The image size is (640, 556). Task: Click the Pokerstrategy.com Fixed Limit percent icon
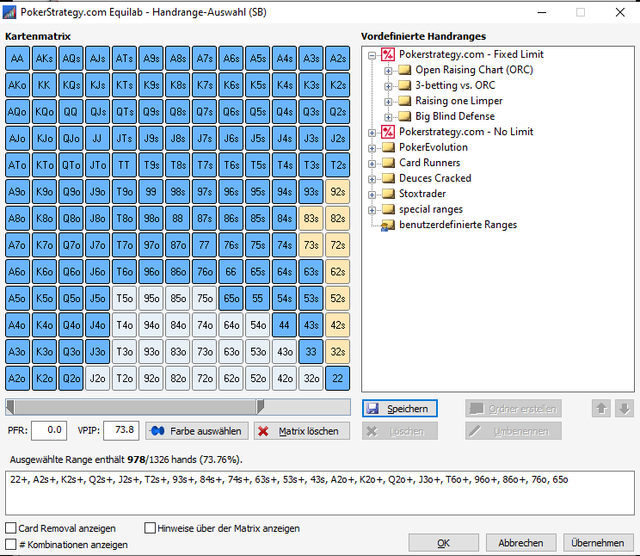(x=388, y=54)
